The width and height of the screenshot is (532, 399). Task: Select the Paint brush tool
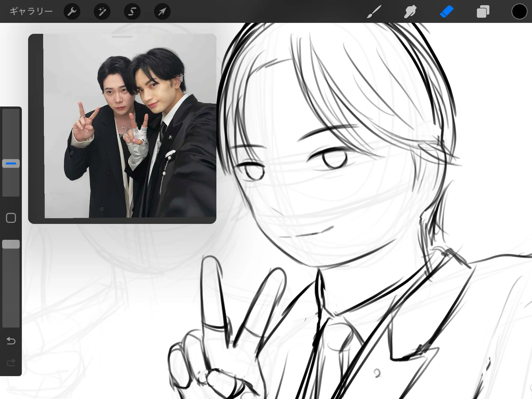point(374,11)
